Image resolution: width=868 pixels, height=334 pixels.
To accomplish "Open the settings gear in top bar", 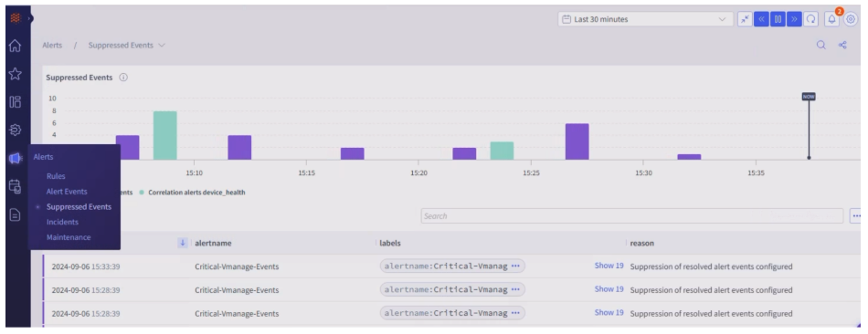I will pyautogui.click(x=851, y=19).
